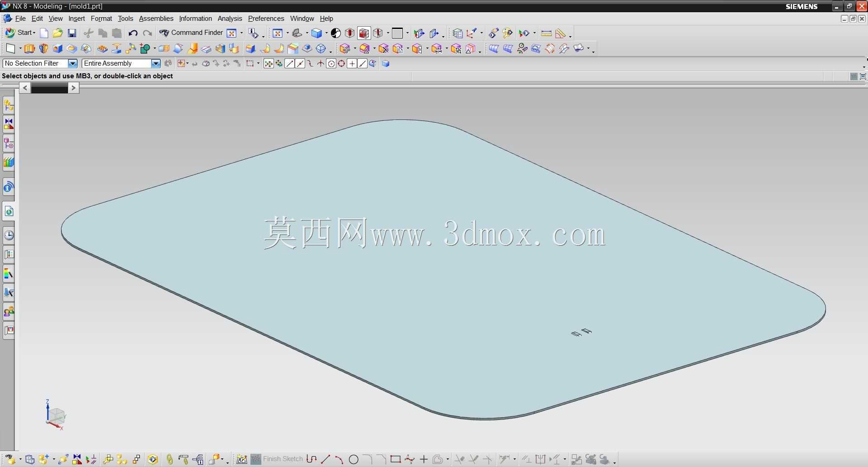The width and height of the screenshot is (868, 467).
Task: Open the Analysis menu
Action: pyautogui.click(x=230, y=19)
